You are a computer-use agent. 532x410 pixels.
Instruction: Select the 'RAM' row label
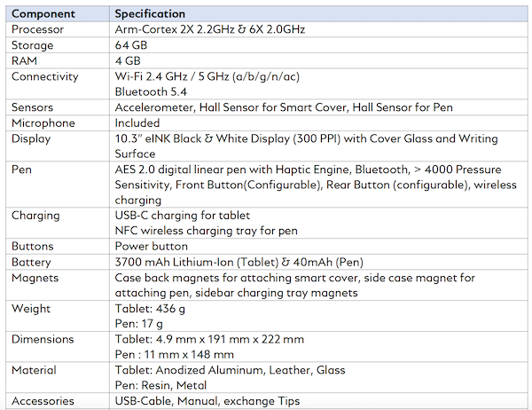coord(24,61)
